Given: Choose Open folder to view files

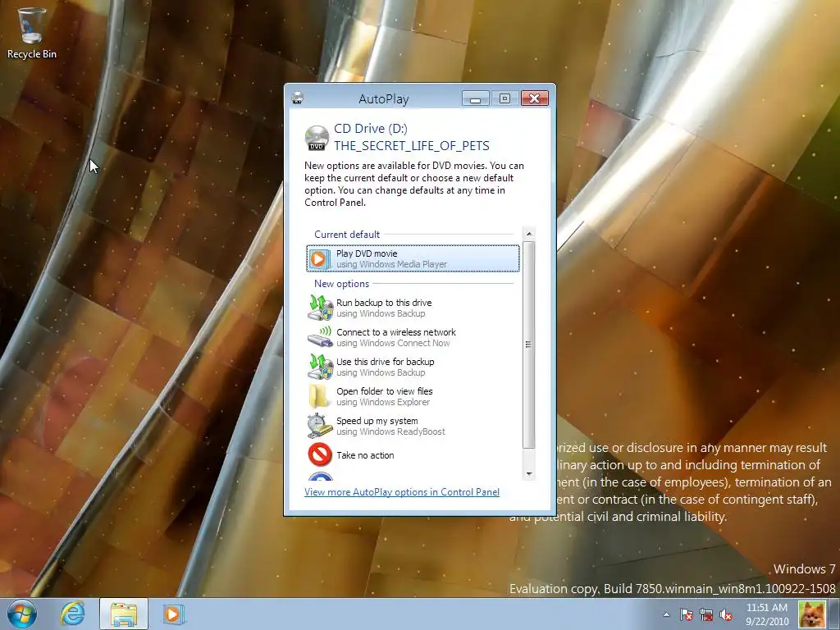Looking at the screenshot, I should 413,396.
